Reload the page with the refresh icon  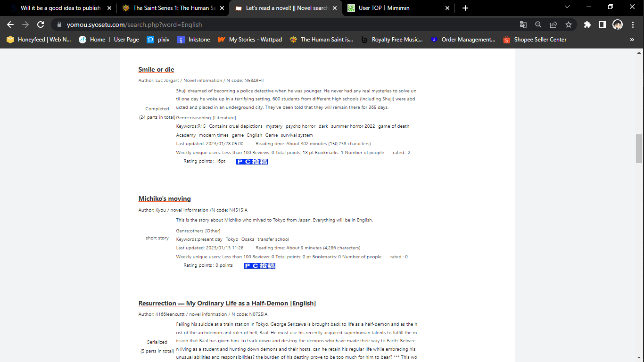click(x=41, y=25)
